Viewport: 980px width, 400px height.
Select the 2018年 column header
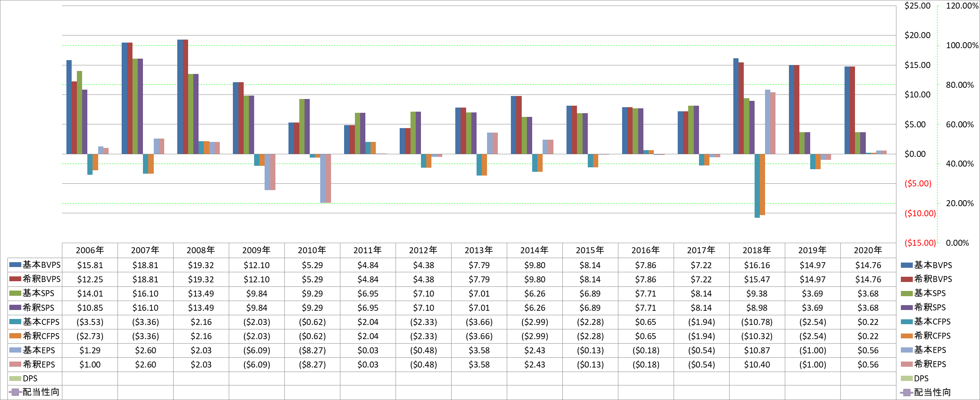(x=757, y=250)
